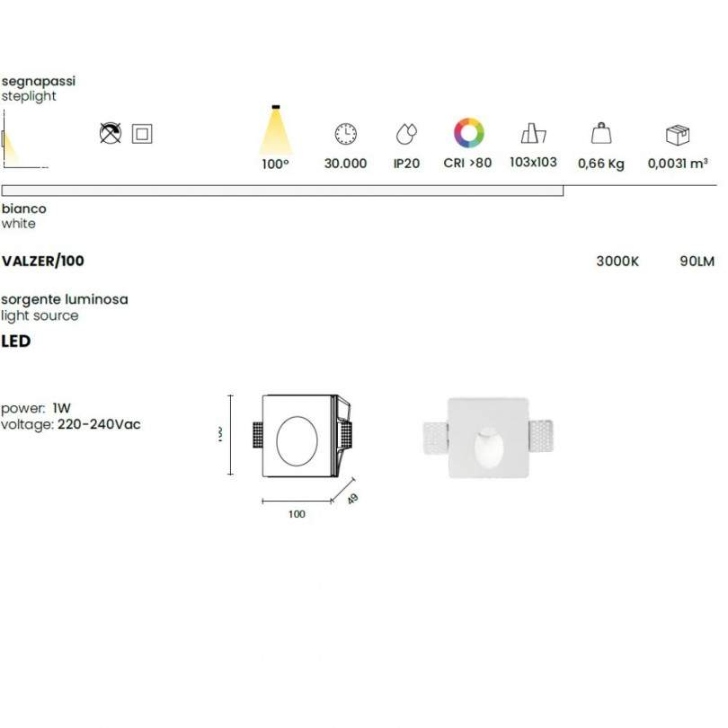Click the 'segnapassi' category title
Image resolution: width=728 pixels, height=728 pixels.
click(38, 81)
